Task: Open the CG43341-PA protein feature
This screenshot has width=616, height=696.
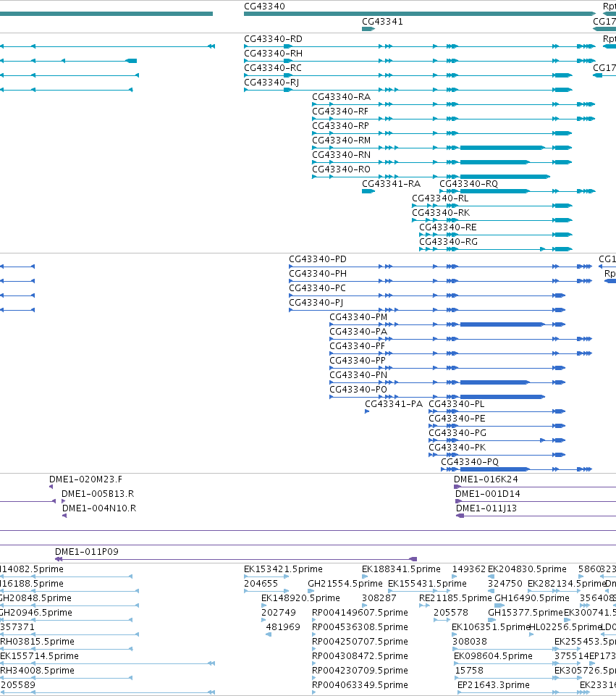Action: pos(394,404)
